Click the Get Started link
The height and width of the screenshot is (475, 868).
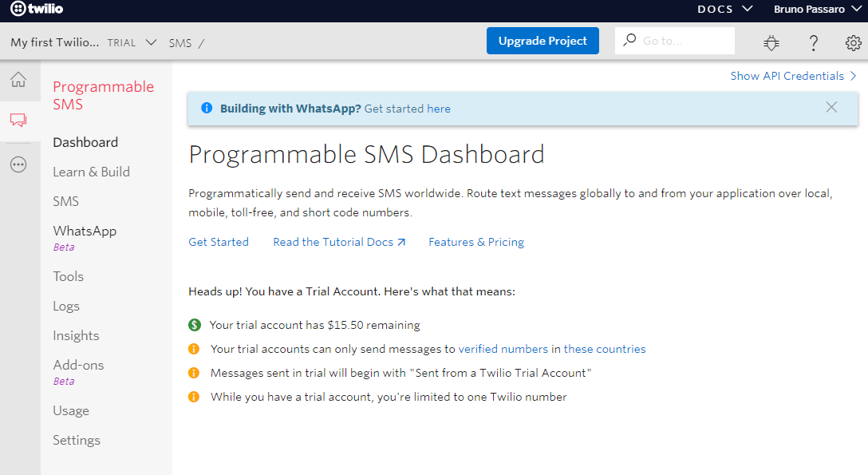(219, 242)
